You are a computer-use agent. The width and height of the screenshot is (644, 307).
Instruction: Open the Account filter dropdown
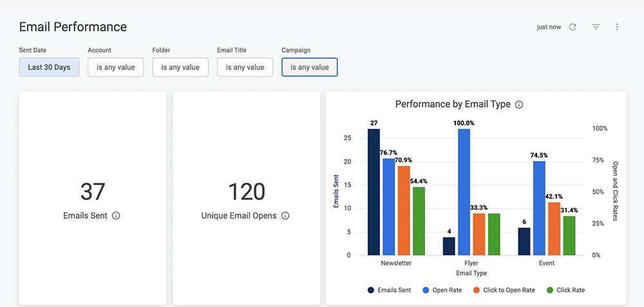(116, 67)
